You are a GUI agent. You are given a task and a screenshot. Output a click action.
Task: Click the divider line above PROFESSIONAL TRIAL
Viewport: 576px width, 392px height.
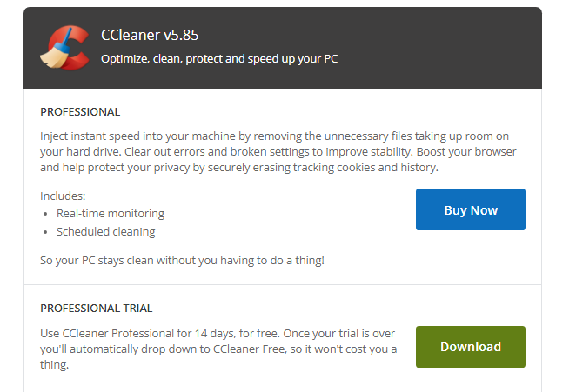click(283, 284)
